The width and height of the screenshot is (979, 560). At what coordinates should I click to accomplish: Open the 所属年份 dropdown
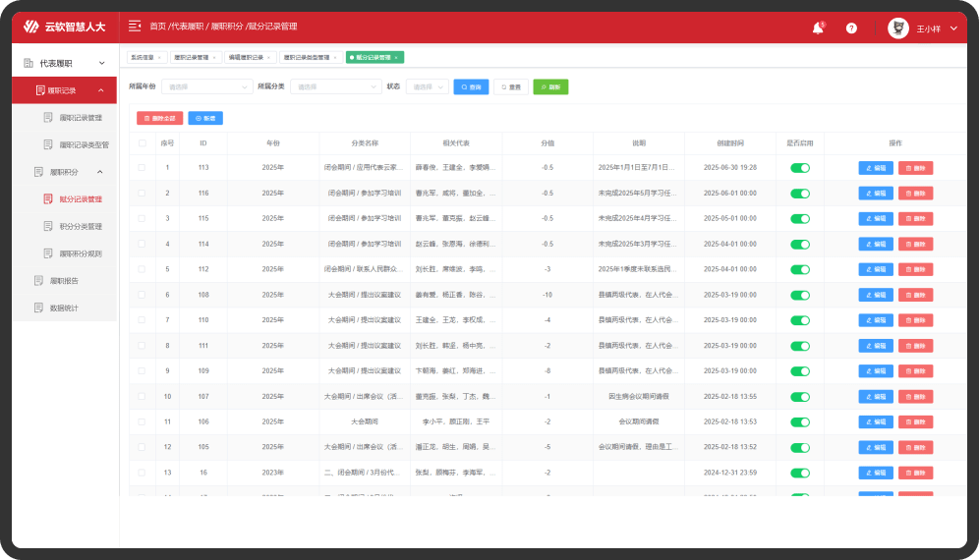(206, 86)
